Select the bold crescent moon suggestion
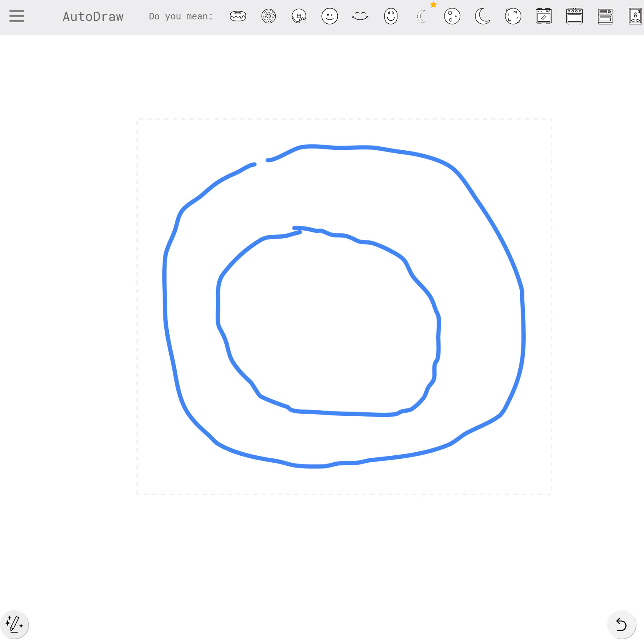 [x=483, y=16]
